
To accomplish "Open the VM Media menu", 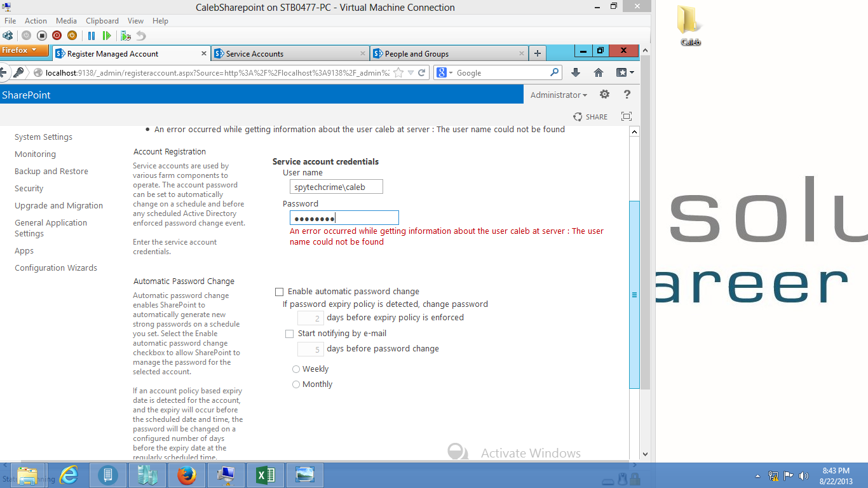I will (66, 21).
